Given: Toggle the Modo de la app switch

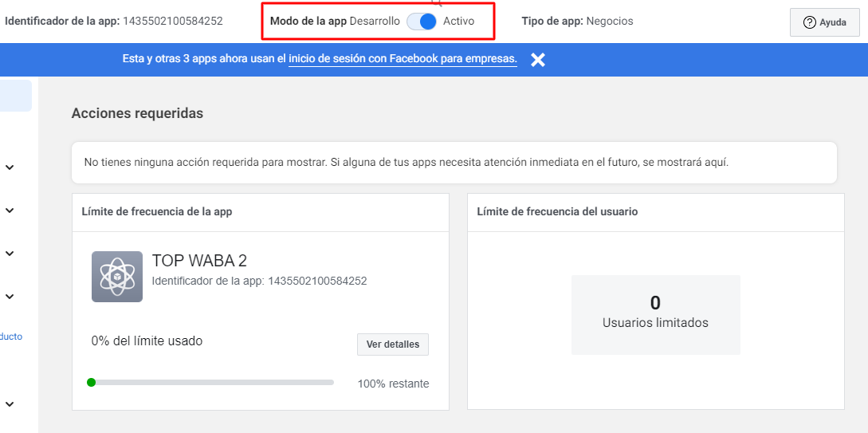Looking at the screenshot, I should [x=422, y=22].
